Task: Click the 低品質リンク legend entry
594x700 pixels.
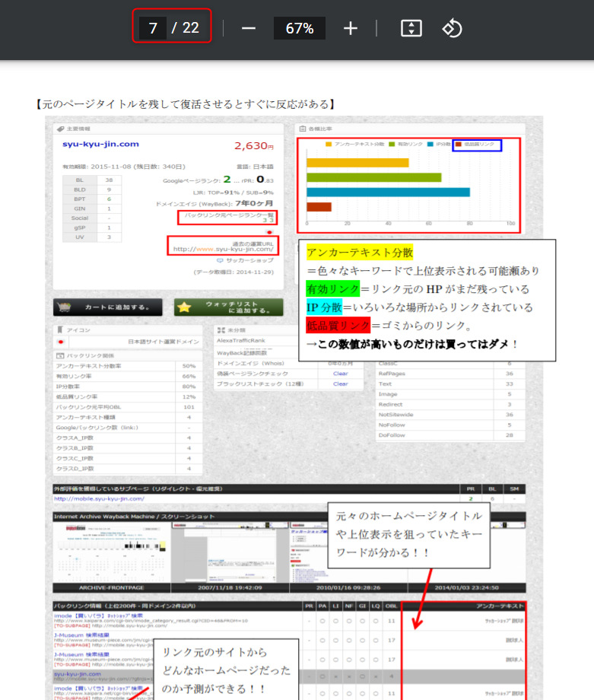Action: coord(477,144)
